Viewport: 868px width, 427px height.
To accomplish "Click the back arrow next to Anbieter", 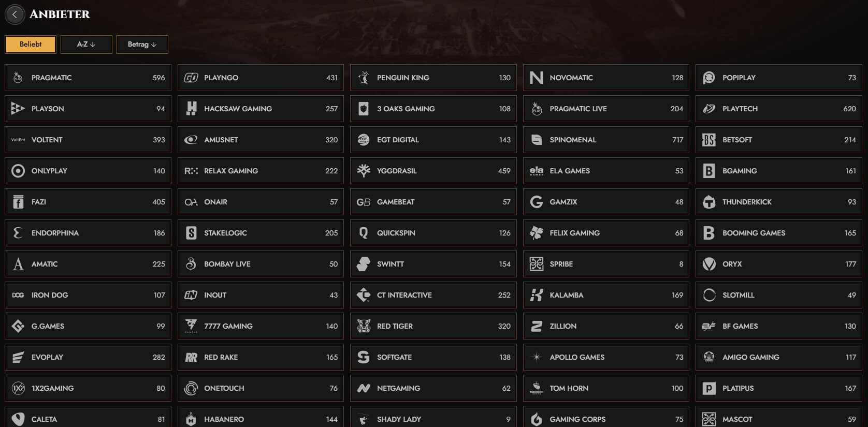I will 15,14.
